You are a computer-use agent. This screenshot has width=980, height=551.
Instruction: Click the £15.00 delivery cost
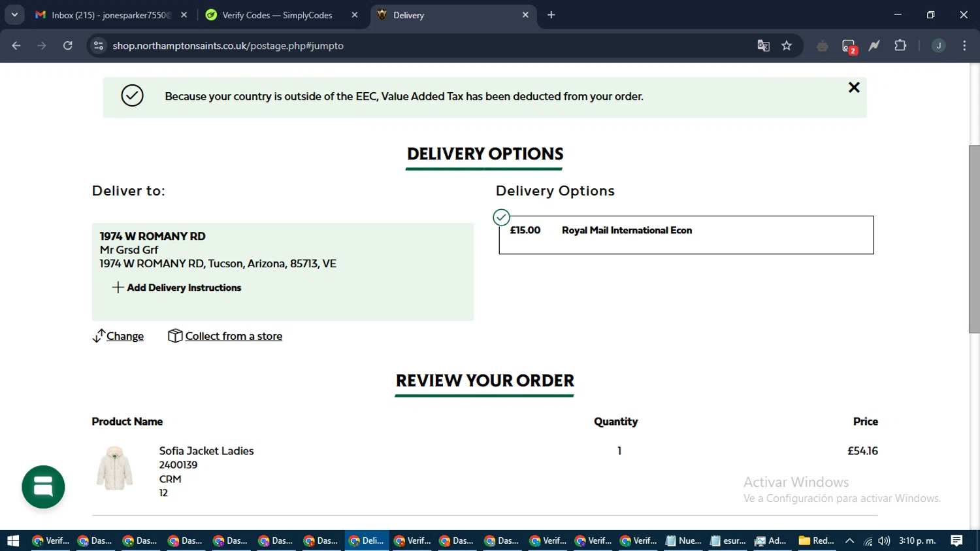point(525,230)
